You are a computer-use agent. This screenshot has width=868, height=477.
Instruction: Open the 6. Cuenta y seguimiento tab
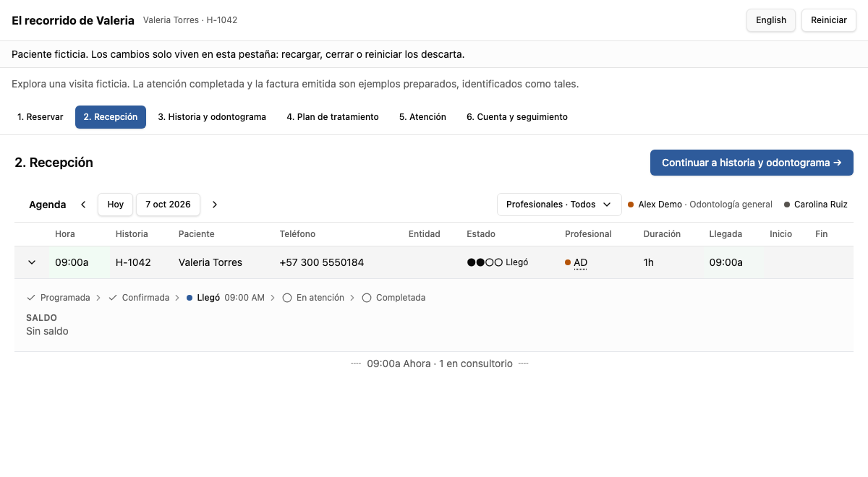[517, 117]
